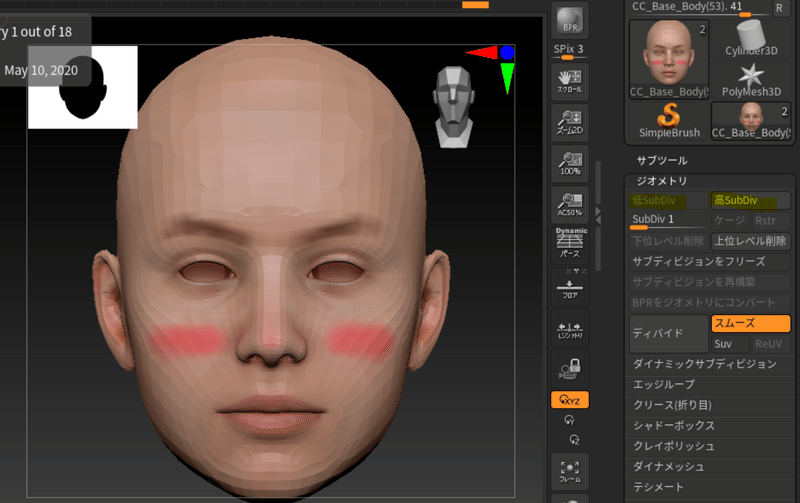Choose the PolyMesh3D star tool

(x=751, y=77)
